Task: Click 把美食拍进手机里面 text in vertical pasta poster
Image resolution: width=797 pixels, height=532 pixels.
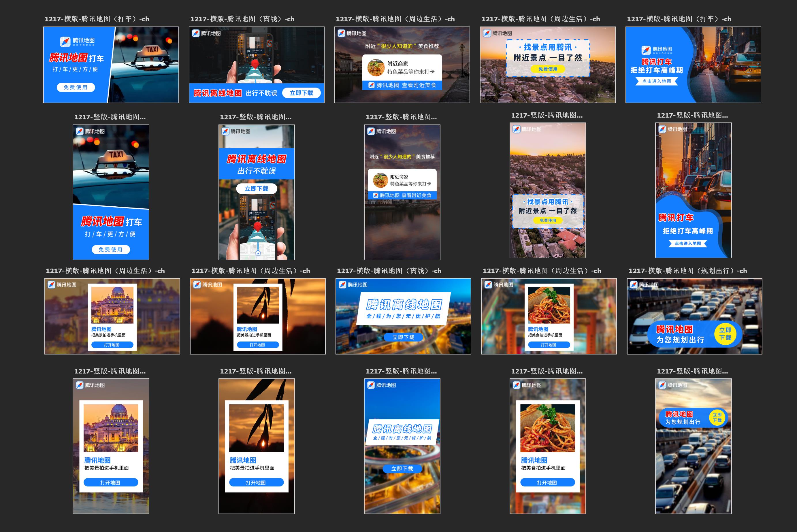Action: [x=543, y=468]
